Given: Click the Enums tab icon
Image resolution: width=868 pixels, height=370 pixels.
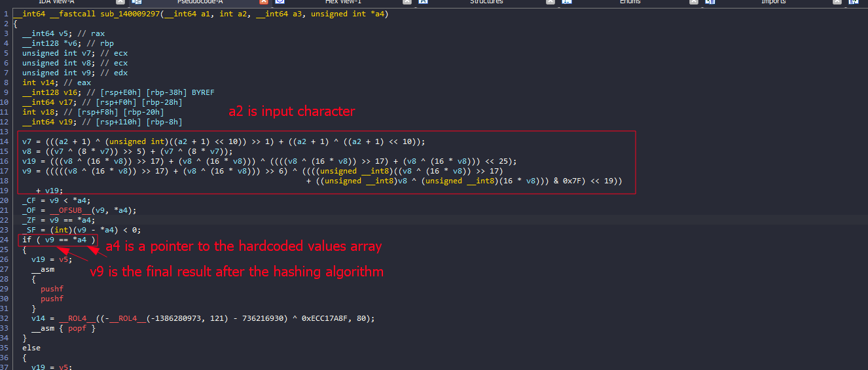Looking at the screenshot, I should (568, 3).
